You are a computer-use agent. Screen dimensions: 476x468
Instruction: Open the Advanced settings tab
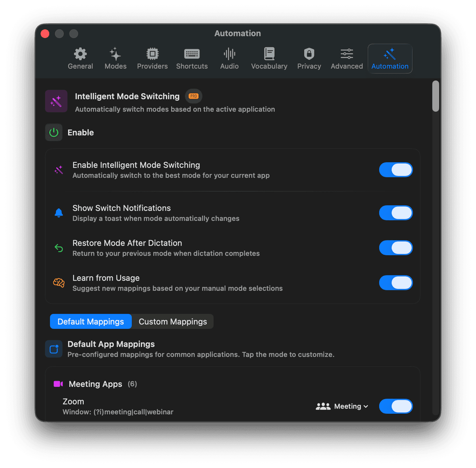[x=346, y=54]
